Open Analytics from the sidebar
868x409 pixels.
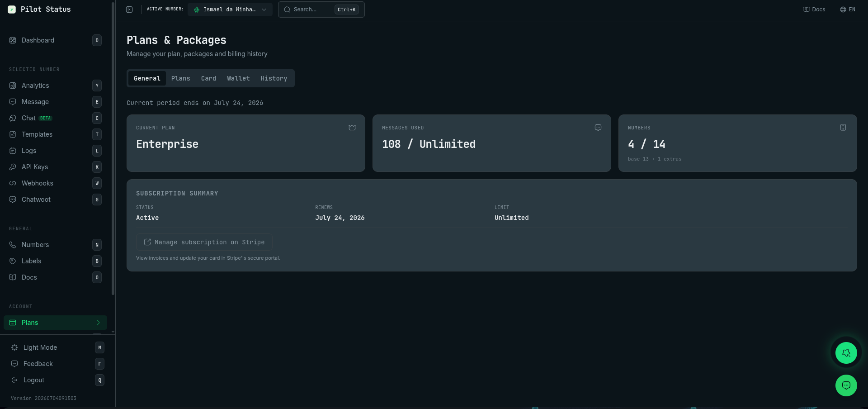tap(55, 86)
